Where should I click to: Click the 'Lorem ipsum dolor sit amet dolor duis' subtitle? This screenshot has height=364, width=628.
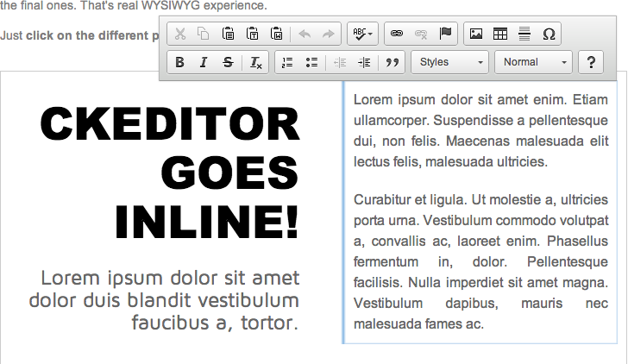click(164, 300)
